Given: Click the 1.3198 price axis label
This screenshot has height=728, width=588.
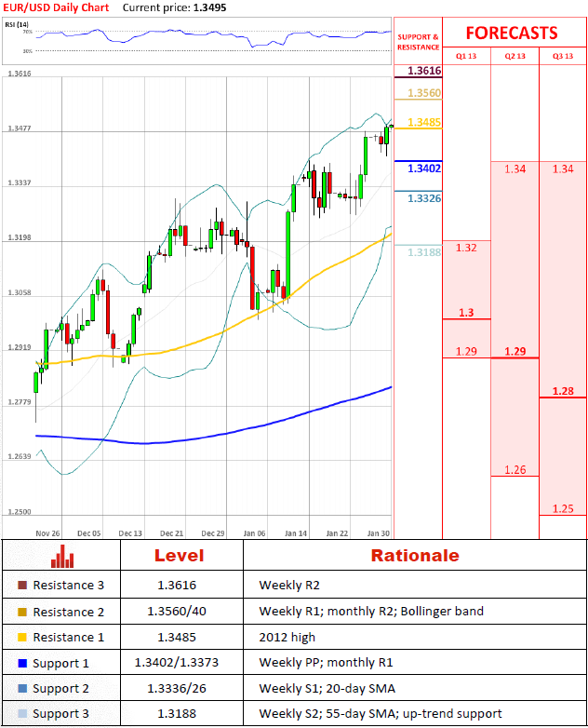Looking at the screenshot, I should [x=20, y=237].
